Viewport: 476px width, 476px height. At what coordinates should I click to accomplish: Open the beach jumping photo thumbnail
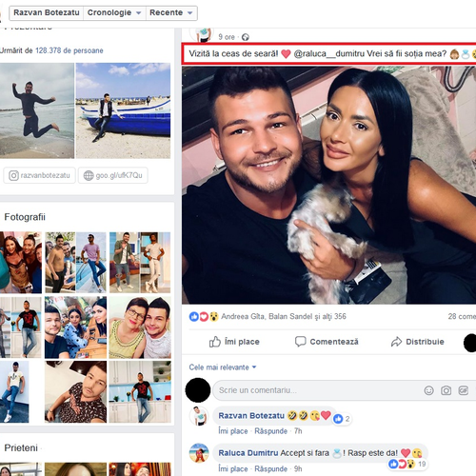(x=37, y=110)
